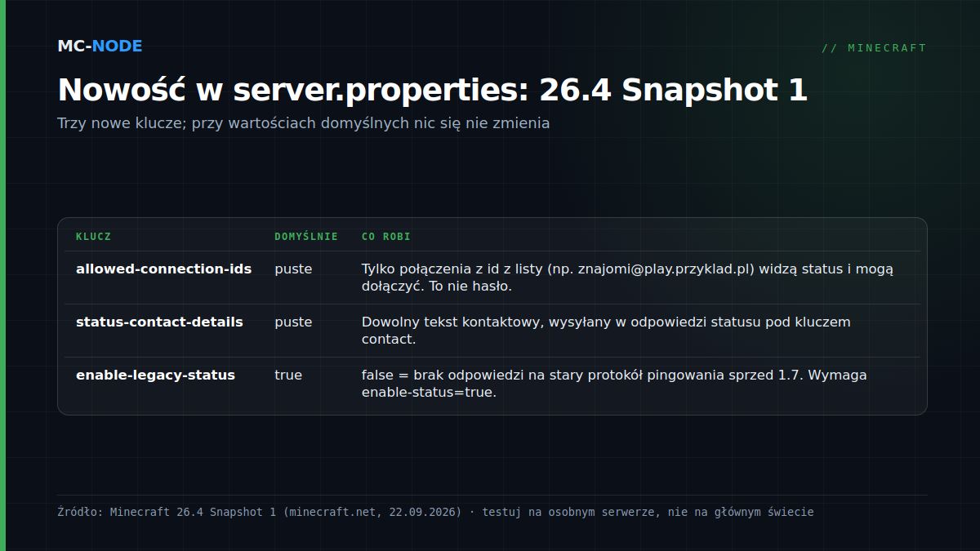Click the DOMYŚLNIE column header
Screen dimensions: 980x551
pyautogui.click(x=306, y=237)
